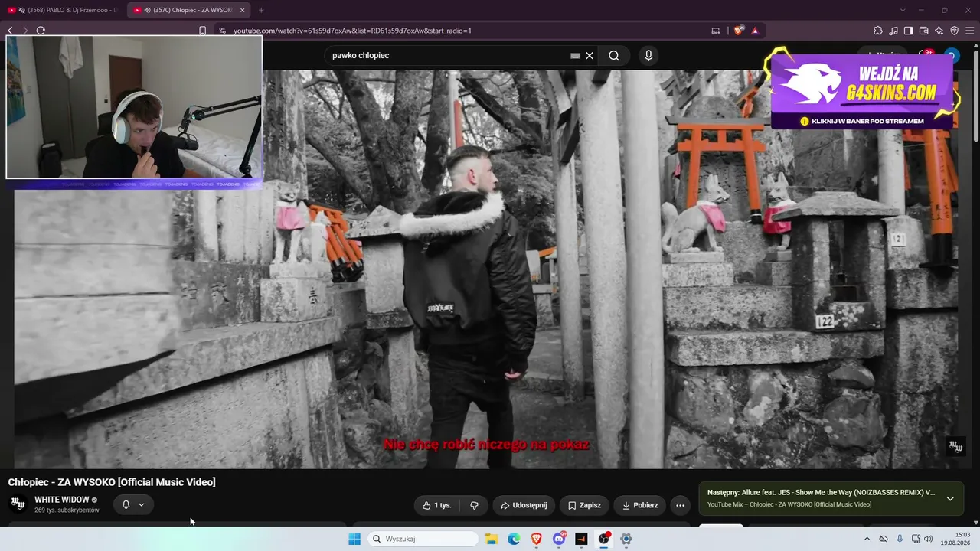Dislike the video with the thumbs-down button

pos(474,505)
